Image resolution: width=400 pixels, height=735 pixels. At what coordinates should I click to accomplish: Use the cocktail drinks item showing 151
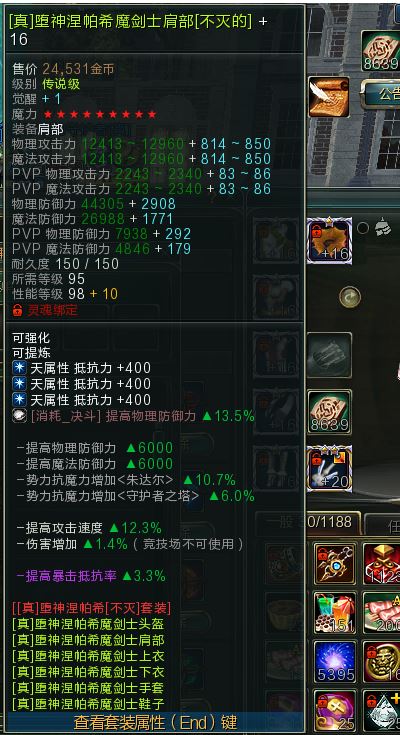[335, 612]
